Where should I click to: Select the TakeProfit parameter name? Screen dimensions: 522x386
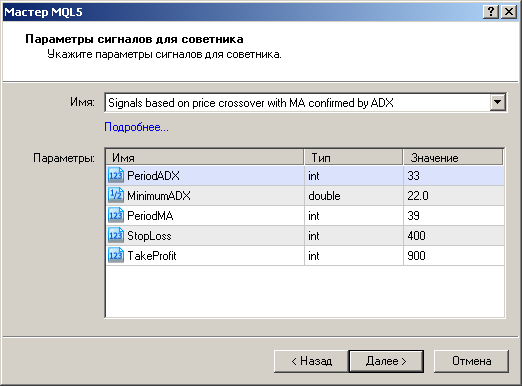[x=152, y=256]
